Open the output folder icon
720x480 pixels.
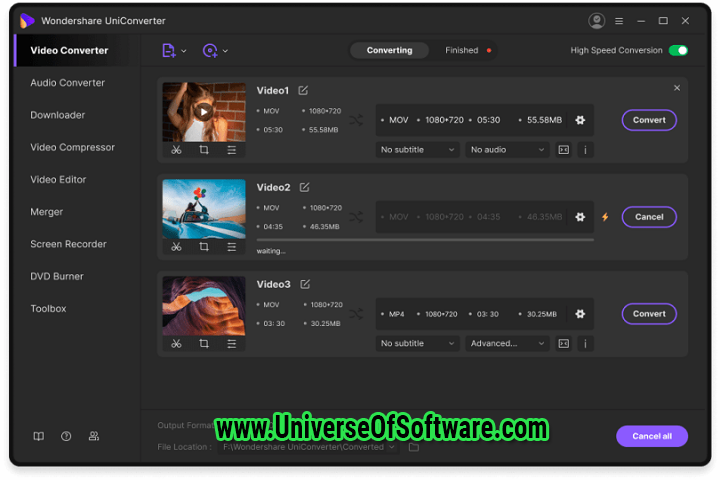tap(414, 447)
